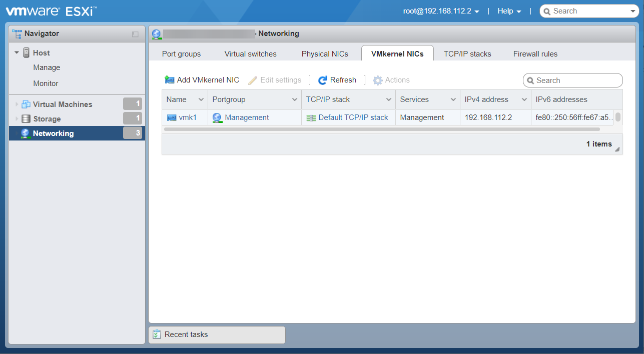
Task: Click the VMware ESXi logo
Action: tap(52, 11)
